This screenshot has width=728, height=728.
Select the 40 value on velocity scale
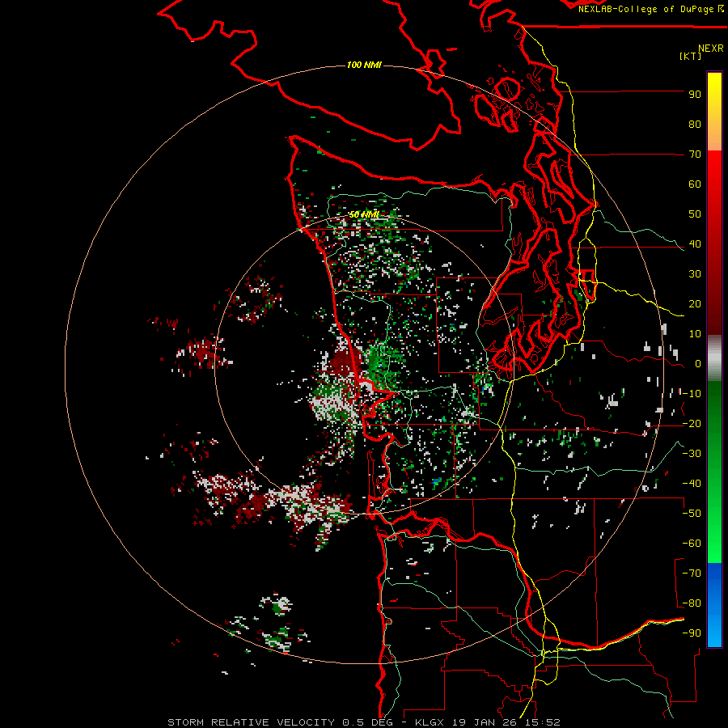pyautogui.click(x=695, y=244)
